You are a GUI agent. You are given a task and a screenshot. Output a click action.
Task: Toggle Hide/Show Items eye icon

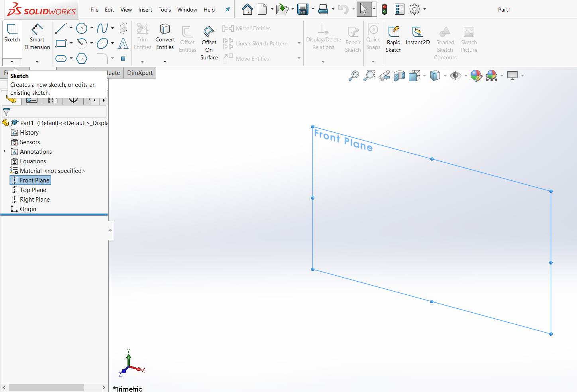pyautogui.click(x=455, y=75)
